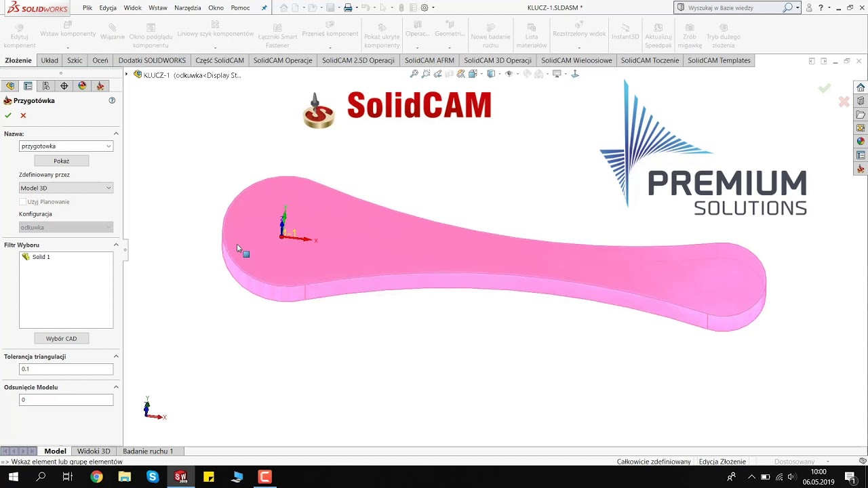The height and width of the screenshot is (488, 868).
Task: Open the Zdefiniowany przez dropdown (Model 3D)
Action: pos(66,188)
